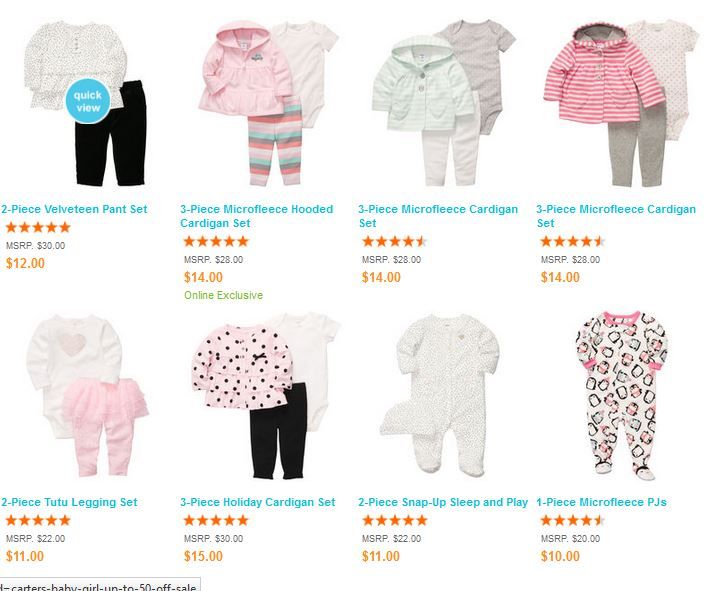Click the blue quick view circle

[88, 101]
